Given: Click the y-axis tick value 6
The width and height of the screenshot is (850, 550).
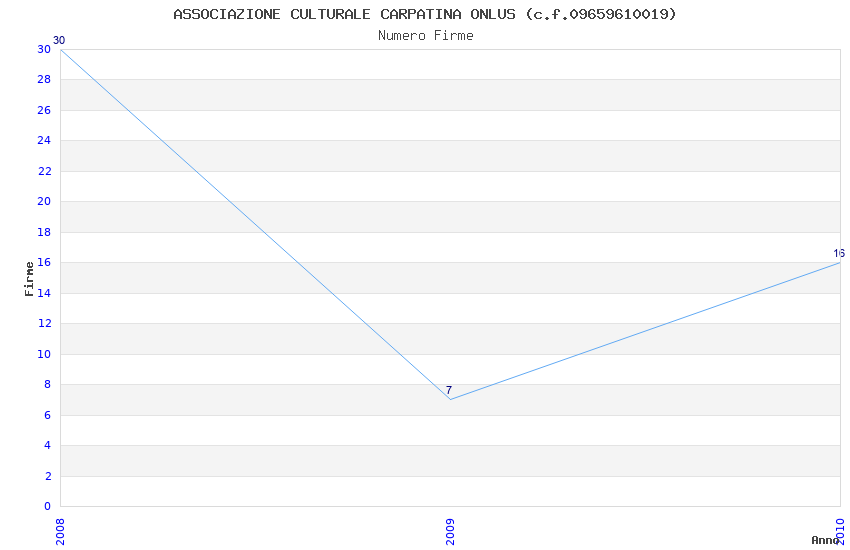Looking at the screenshot, I should tap(48, 415).
